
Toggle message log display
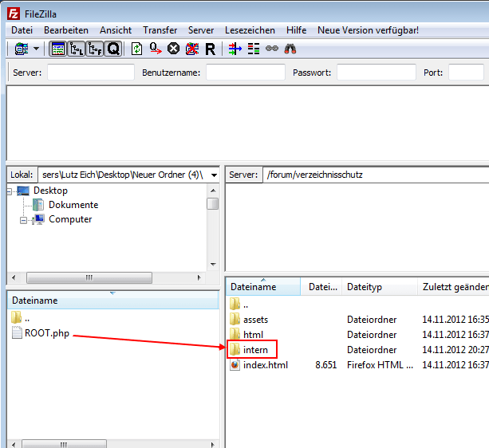57,49
